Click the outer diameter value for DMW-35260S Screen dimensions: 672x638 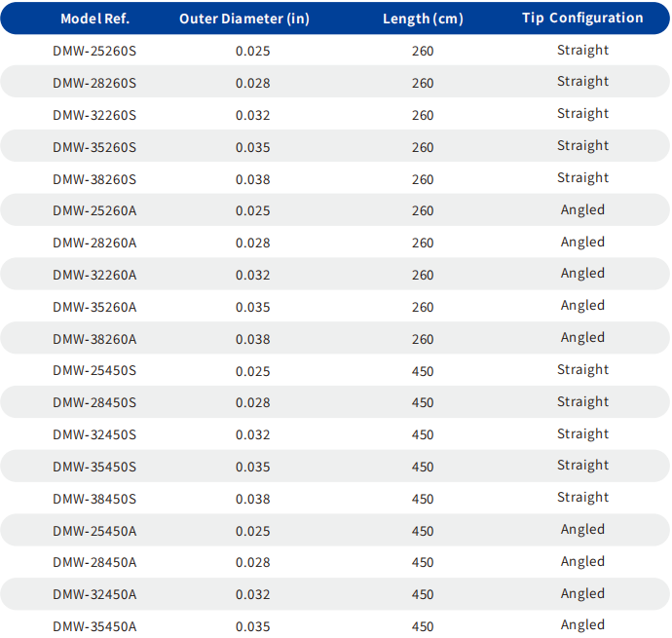coord(253,147)
